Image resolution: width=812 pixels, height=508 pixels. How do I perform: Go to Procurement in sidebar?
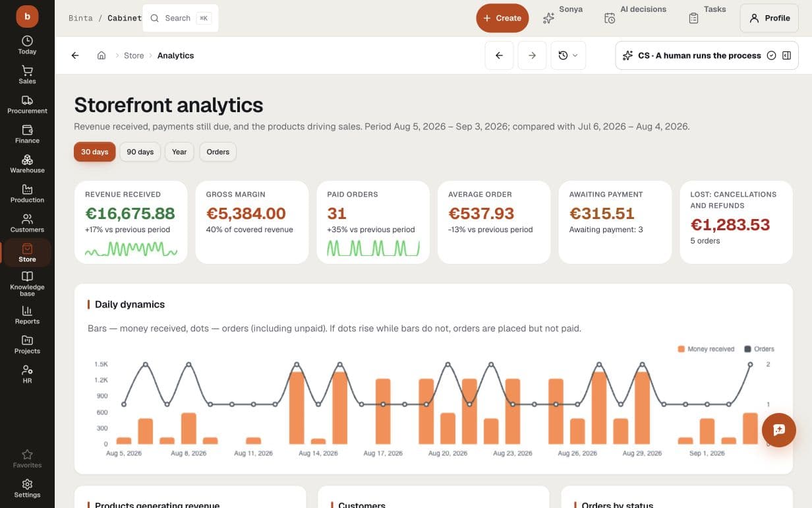[x=27, y=104]
